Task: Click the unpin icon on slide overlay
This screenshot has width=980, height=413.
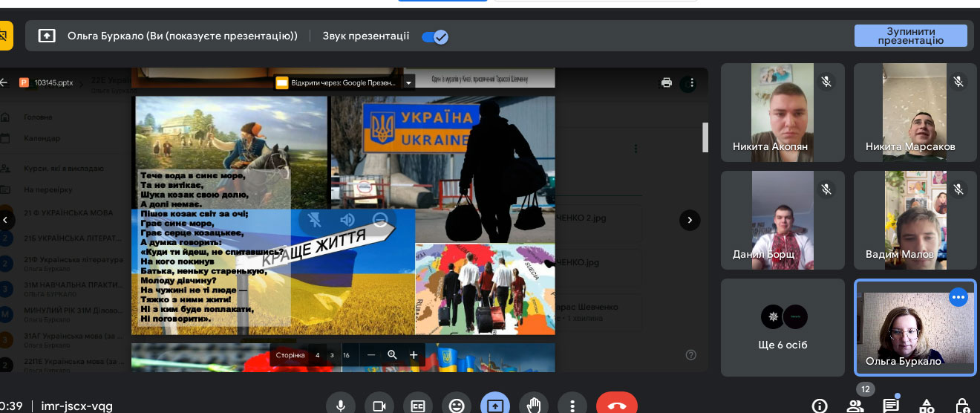Action: pyautogui.click(x=315, y=220)
